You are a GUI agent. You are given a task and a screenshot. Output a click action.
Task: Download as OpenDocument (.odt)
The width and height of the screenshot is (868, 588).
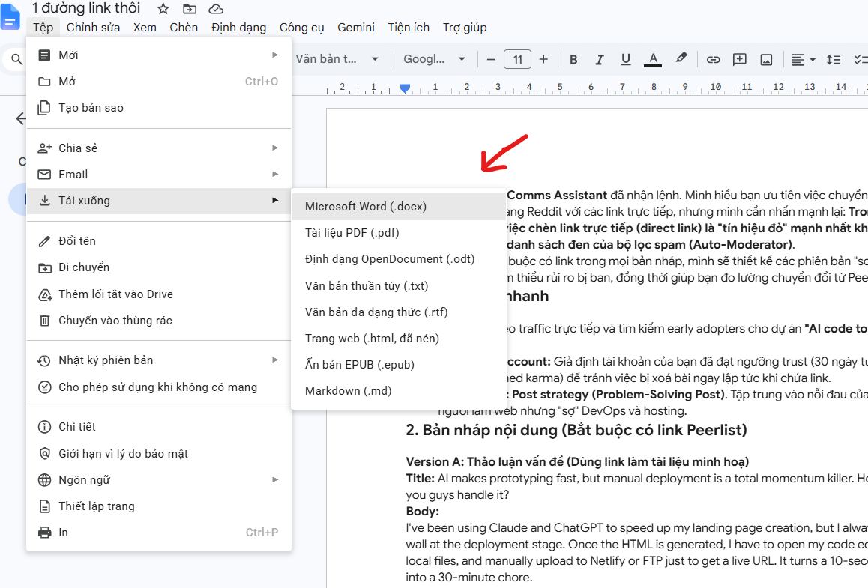pyautogui.click(x=399, y=259)
